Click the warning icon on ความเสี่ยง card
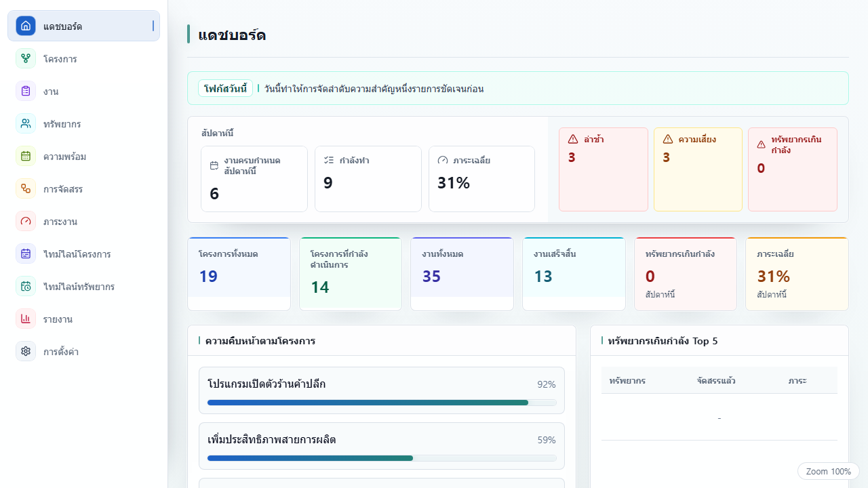The image size is (868, 488). [668, 139]
